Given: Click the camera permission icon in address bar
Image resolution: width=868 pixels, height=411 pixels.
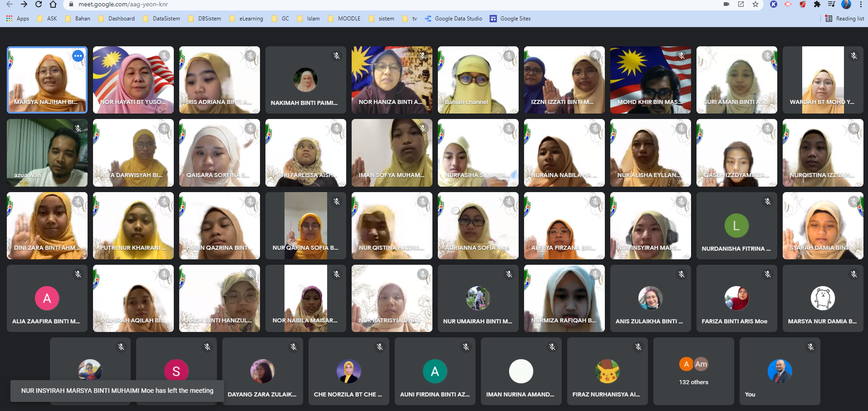Looking at the screenshot, I should 726,5.
